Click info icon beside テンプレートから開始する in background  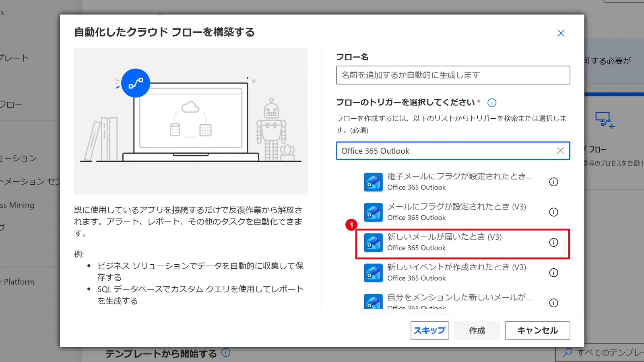pos(226,352)
